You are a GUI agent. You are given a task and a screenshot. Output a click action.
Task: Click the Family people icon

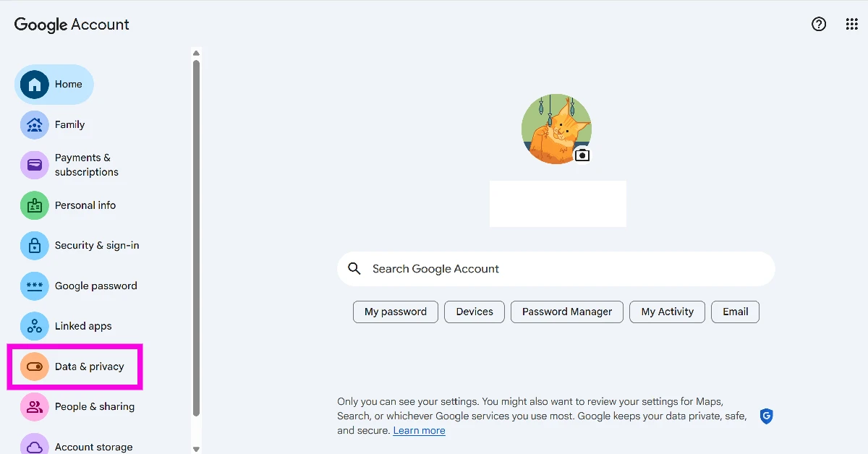34,125
